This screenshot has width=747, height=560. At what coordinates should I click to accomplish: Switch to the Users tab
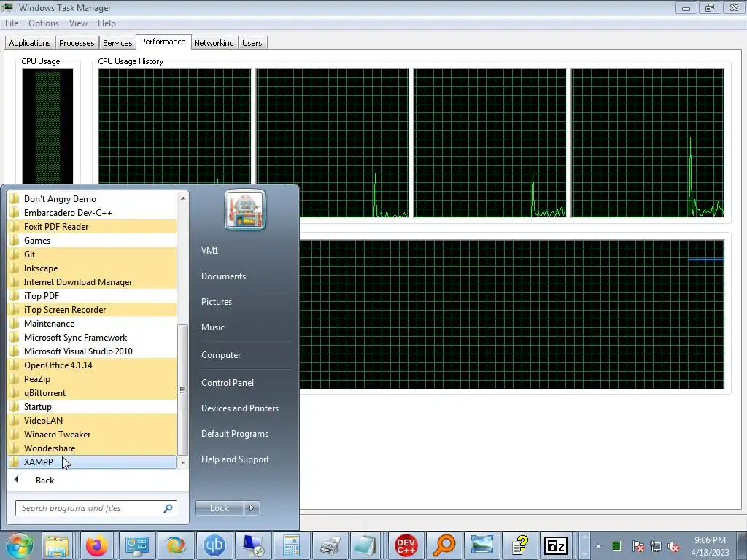(252, 43)
